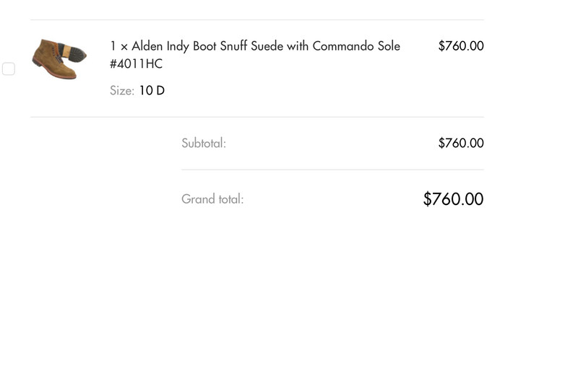Select the #4011HC model number text

(x=136, y=64)
